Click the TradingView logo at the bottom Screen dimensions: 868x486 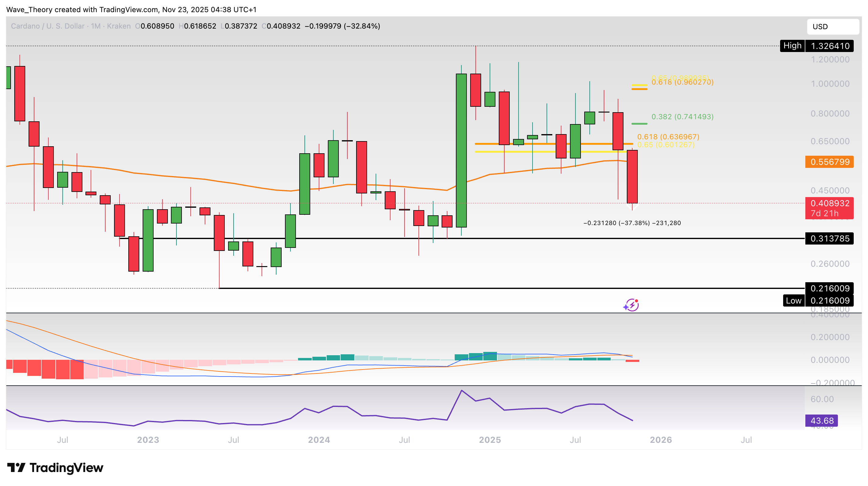[55, 467]
